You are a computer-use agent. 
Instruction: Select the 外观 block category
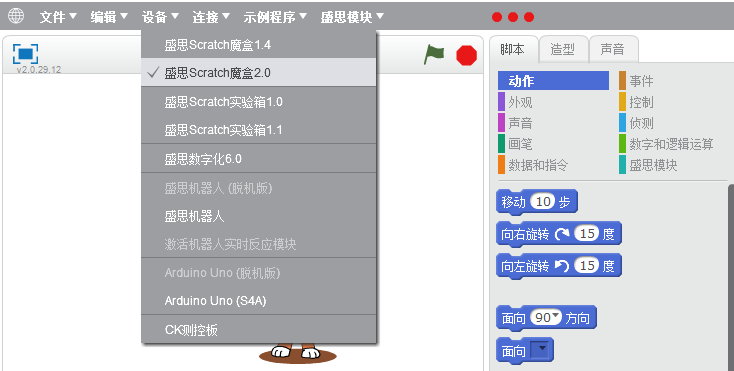click(515, 102)
